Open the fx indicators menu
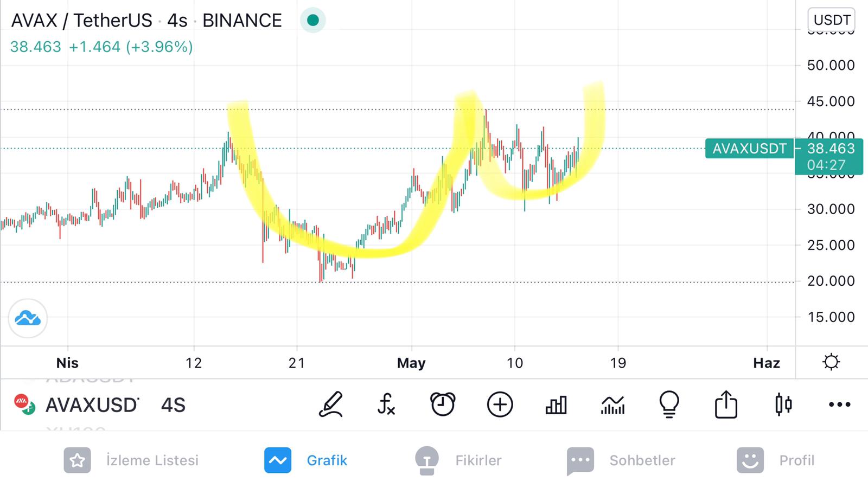868x488 pixels. [386, 404]
